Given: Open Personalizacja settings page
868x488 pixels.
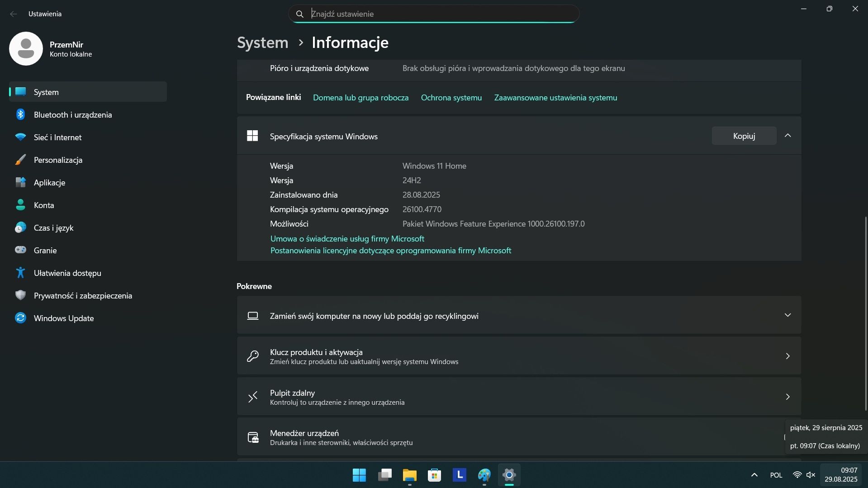Looking at the screenshot, I should tap(88, 160).
